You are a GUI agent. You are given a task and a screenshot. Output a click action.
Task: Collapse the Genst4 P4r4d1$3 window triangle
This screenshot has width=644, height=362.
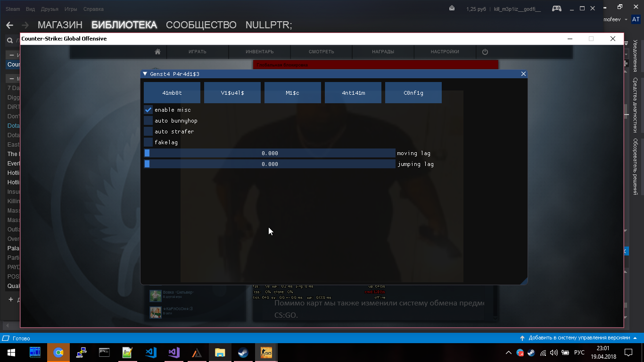click(145, 74)
